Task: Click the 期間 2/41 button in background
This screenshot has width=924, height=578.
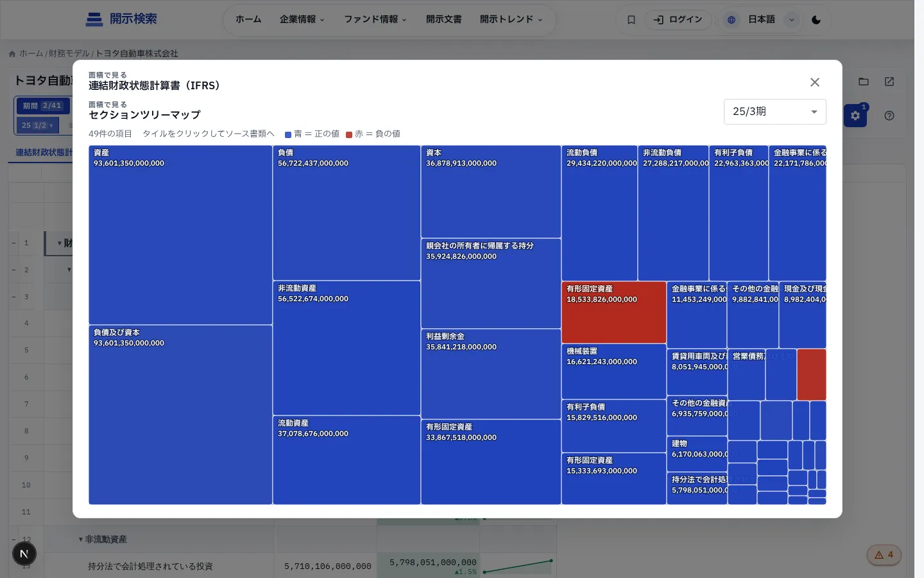Action: click(42, 106)
